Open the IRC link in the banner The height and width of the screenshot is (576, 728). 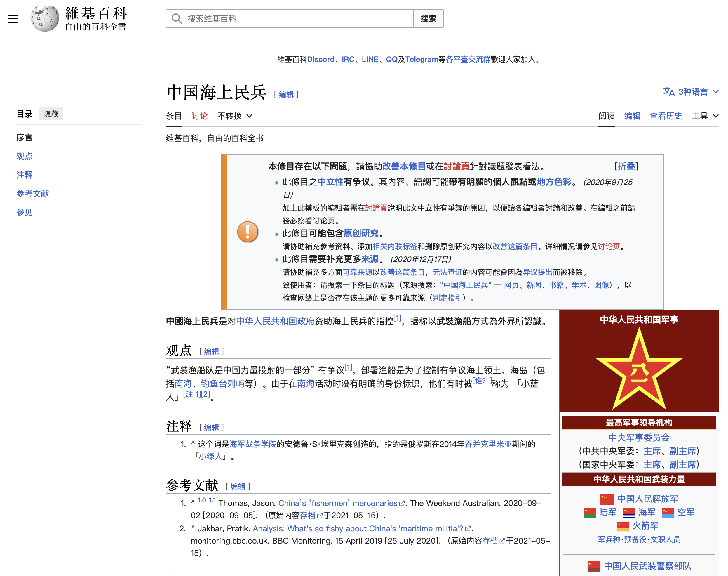348,59
